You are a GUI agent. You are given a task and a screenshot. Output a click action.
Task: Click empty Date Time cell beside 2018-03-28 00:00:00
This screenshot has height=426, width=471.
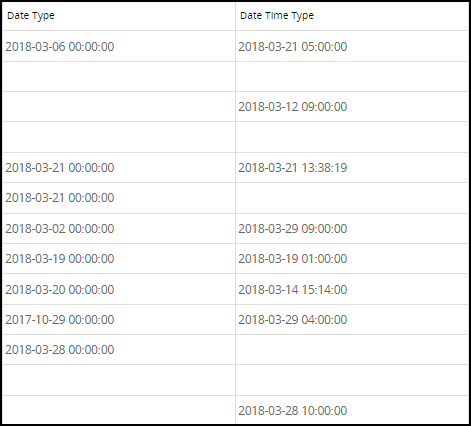click(x=352, y=350)
